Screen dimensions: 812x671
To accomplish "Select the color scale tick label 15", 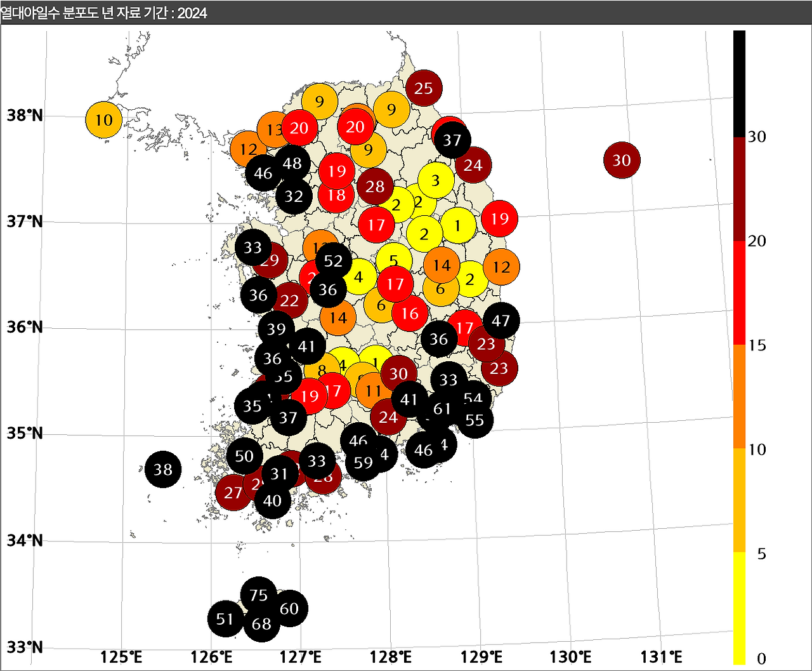I will (x=757, y=345).
